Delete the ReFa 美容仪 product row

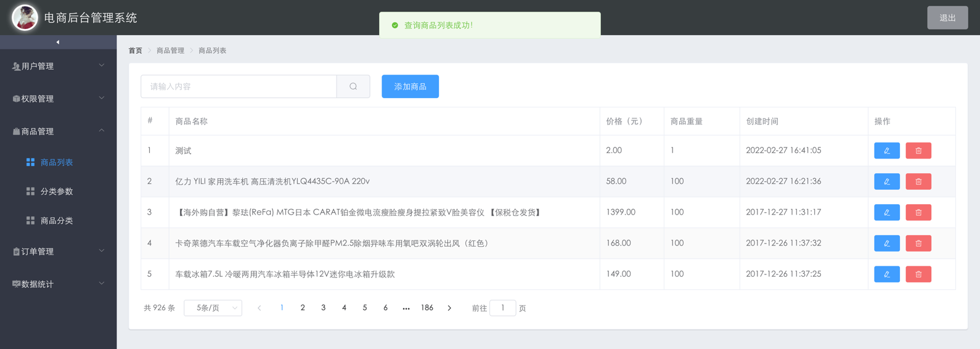pyautogui.click(x=918, y=212)
